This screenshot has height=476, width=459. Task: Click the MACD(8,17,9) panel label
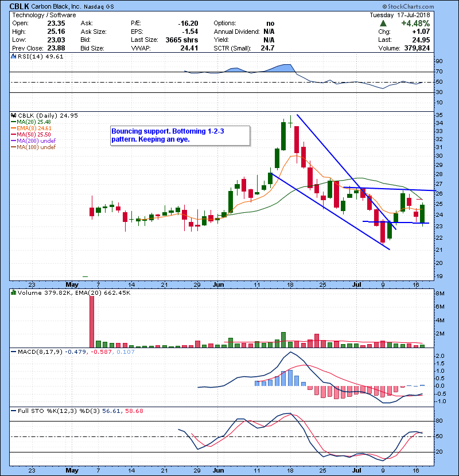click(x=40, y=352)
